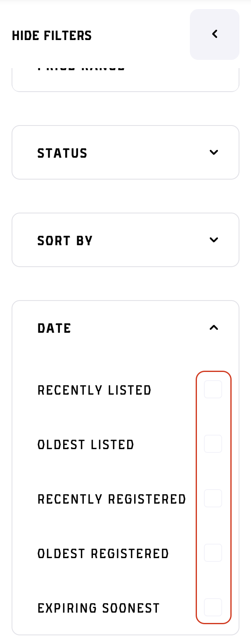Toggle the Expiring Soonest checkbox
The image size is (251, 644).
coord(213,607)
